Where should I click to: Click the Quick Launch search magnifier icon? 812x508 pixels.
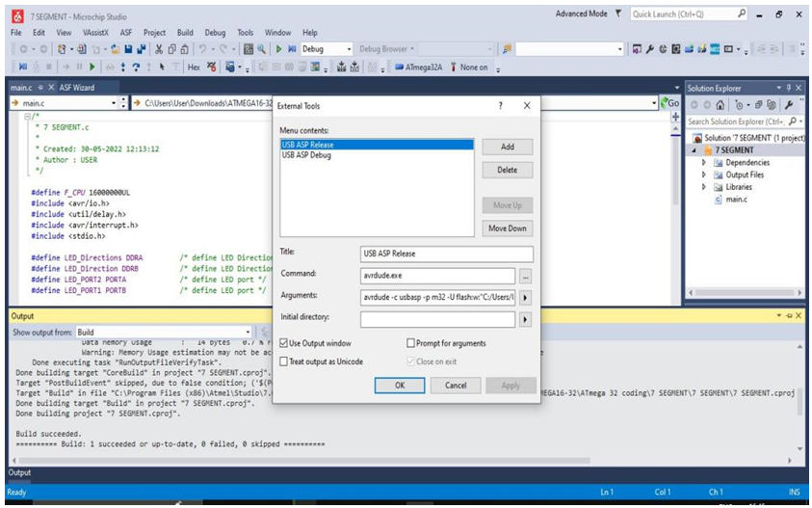[742, 14]
